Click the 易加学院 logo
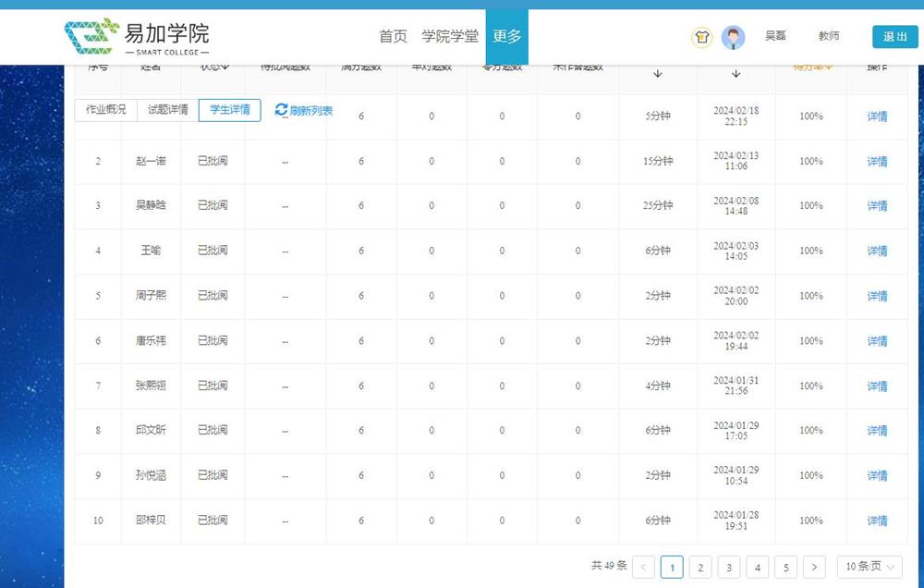Viewport: 924px width, 588px height. coord(137,37)
